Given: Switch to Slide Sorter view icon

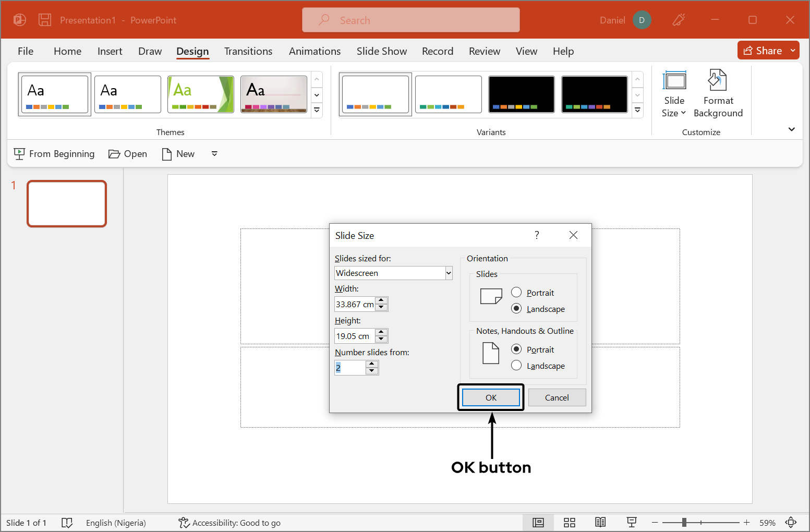Looking at the screenshot, I should point(569,523).
